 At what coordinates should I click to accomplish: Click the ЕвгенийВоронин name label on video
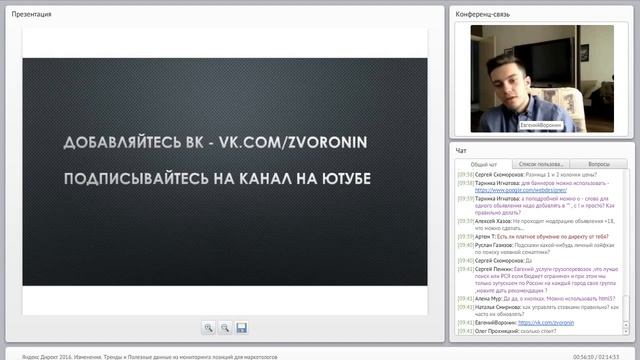(541, 125)
